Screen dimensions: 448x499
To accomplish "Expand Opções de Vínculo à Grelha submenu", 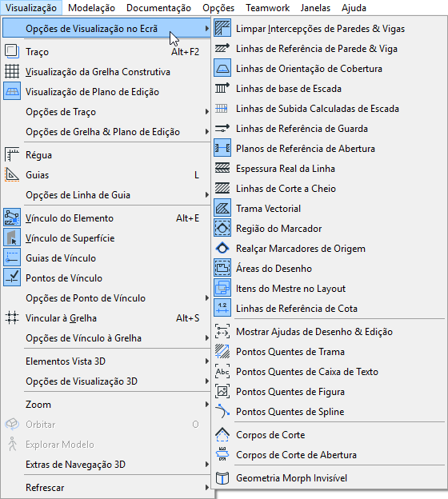I will [106, 338].
